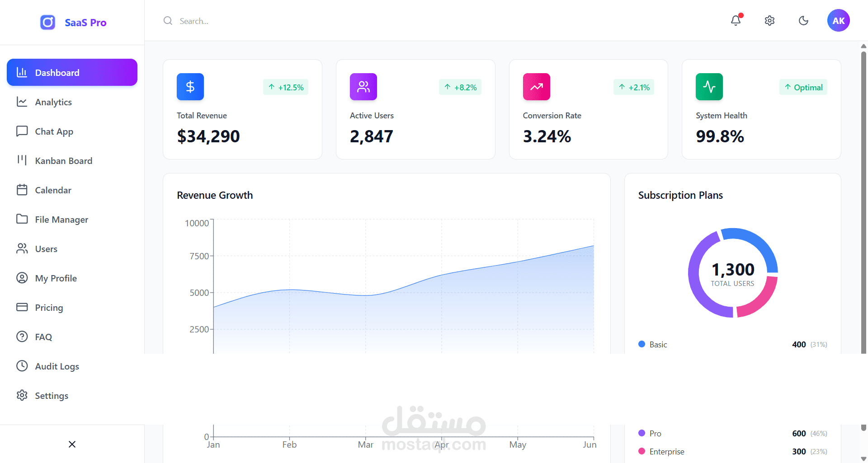Click the Active Users icon on the stat card

pos(363,87)
